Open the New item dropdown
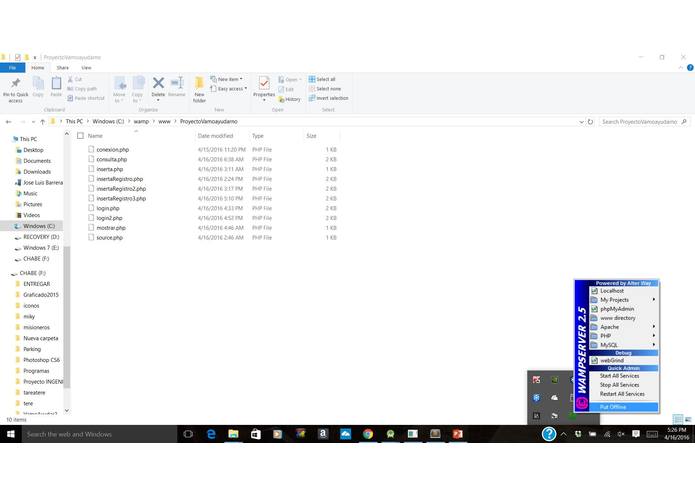The image size is (695, 494). (226, 79)
